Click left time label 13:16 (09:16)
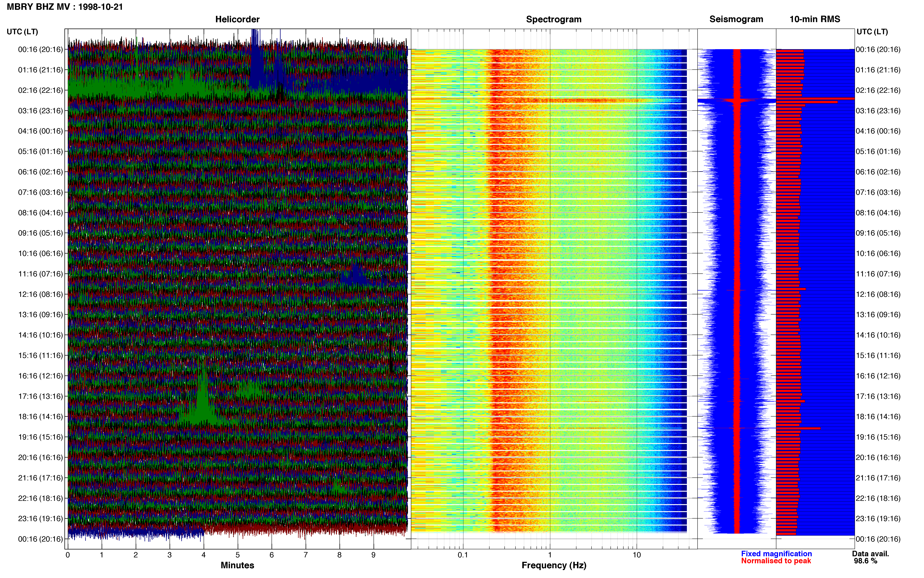This screenshot has height=578, width=924. [41, 315]
